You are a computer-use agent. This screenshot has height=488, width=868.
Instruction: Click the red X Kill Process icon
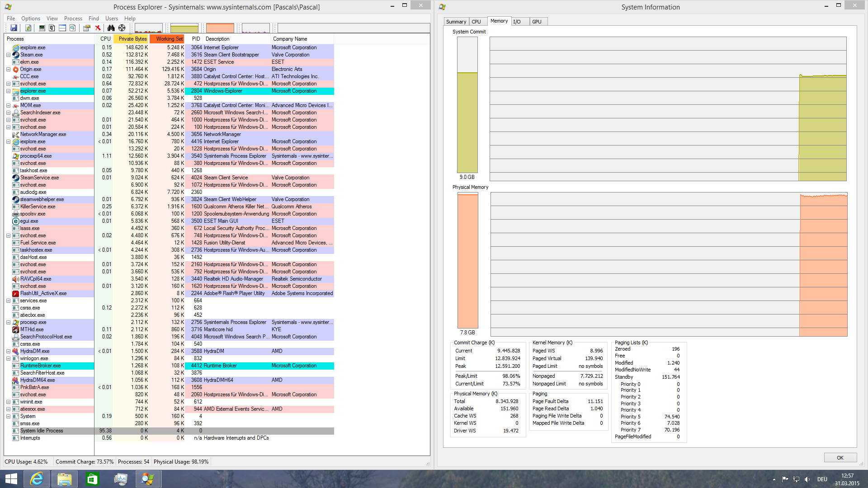(x=97, y=28)
